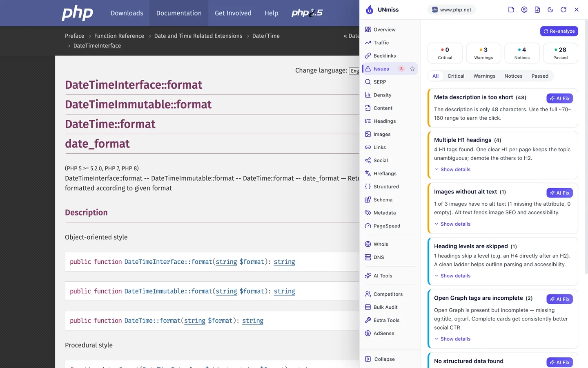Click the Function Reference breadcrumb

coord(119,36)
